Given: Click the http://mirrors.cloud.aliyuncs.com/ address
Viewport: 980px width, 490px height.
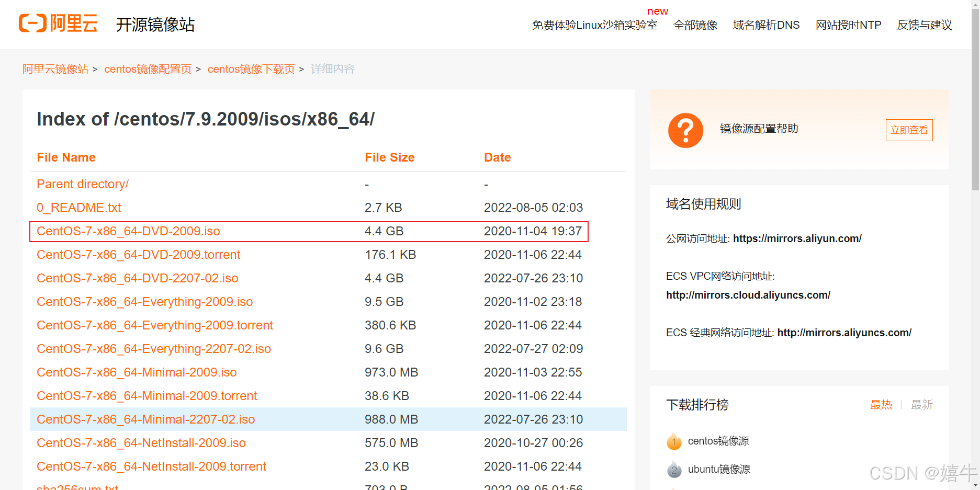Looking at the screenshot, I should point(748,295).
